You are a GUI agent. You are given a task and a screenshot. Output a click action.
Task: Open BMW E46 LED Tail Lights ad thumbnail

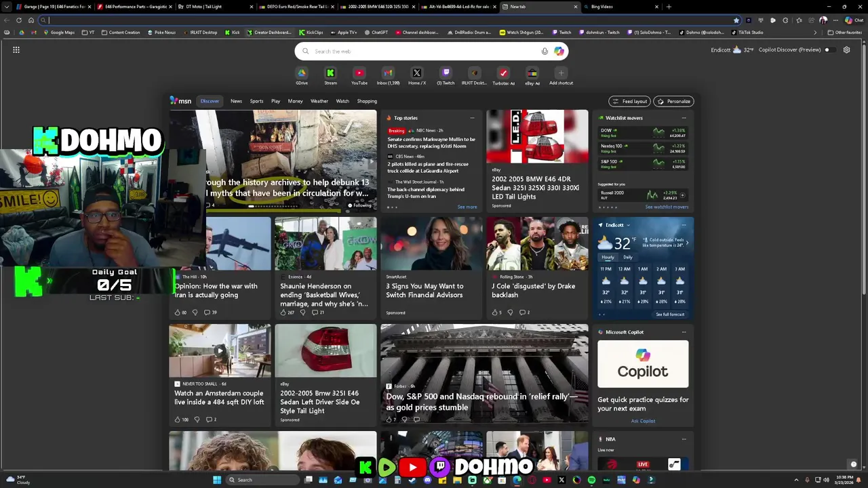coord(537,136)
